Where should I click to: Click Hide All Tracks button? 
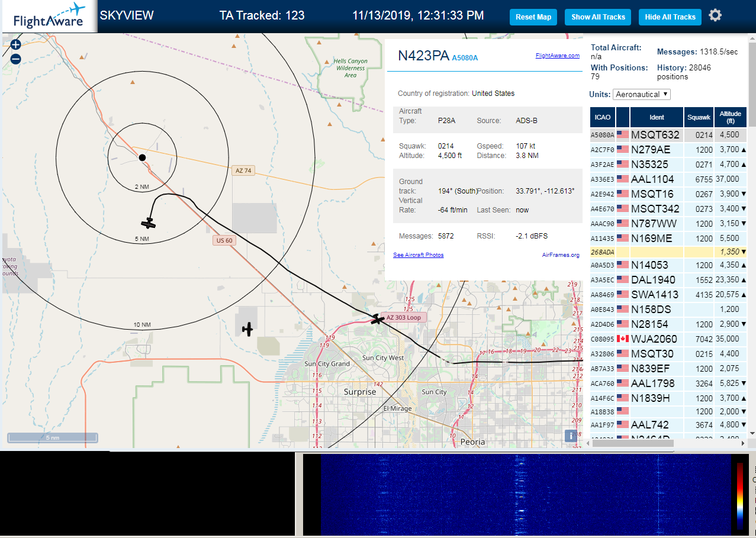pos(670,17)
